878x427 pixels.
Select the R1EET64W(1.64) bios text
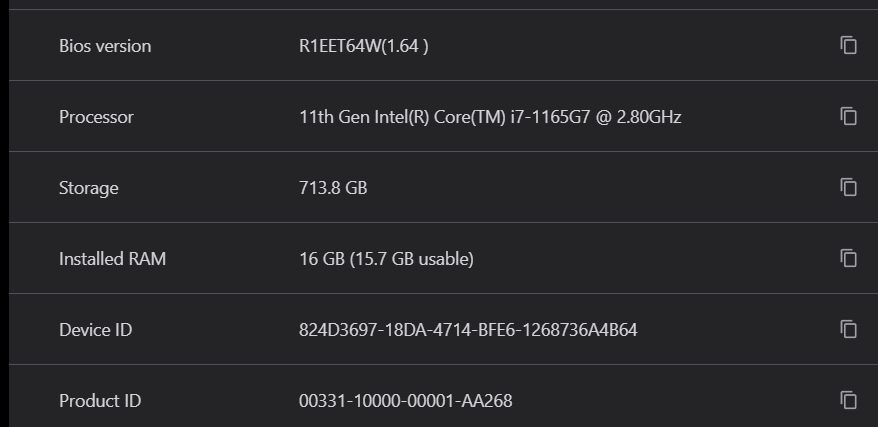[x=364, y=46]
